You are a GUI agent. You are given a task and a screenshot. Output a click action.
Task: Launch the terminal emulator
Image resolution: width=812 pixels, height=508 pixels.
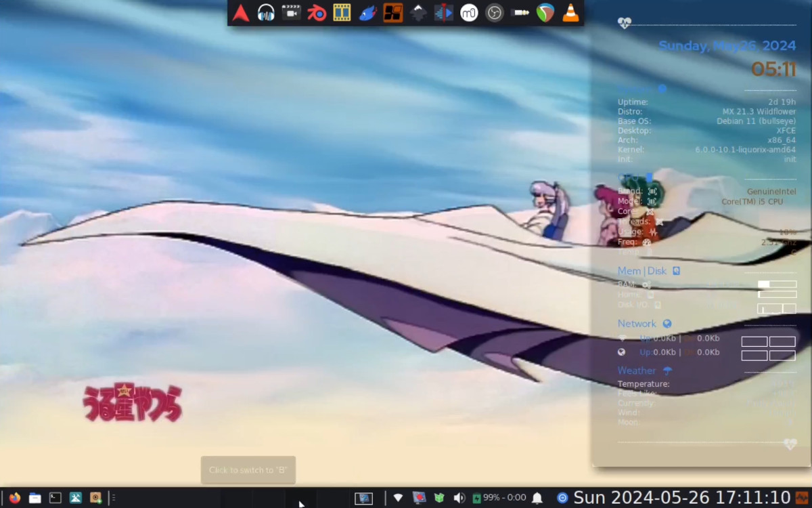coord(55,498)
